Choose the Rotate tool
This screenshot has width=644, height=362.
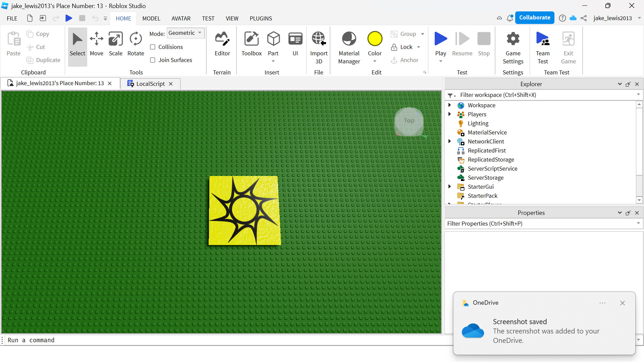pyautogui.click(x=136, y=44)
